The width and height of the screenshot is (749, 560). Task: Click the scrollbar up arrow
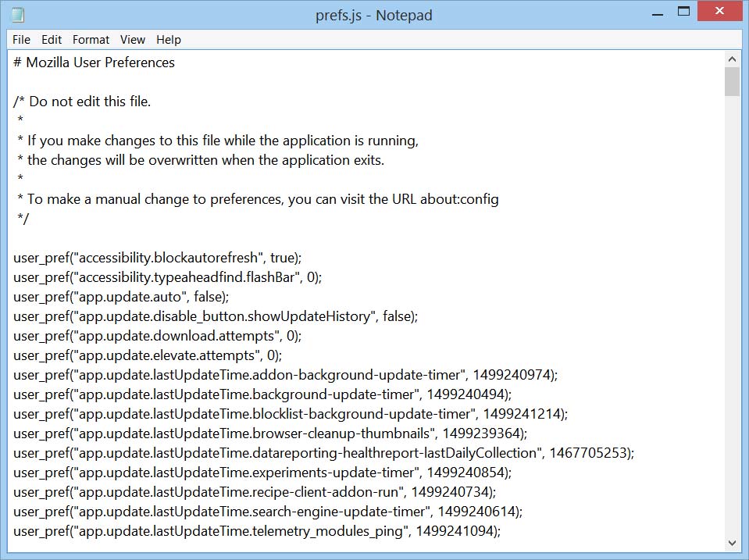point(732,59)
